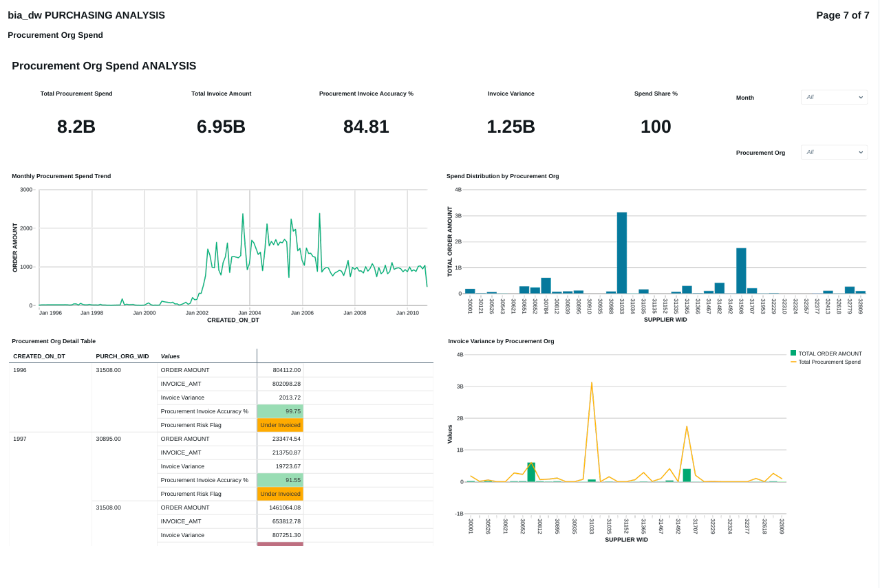The image size is (880, 588).
Task: Open the Month filter dropdown
Action: 834,97
